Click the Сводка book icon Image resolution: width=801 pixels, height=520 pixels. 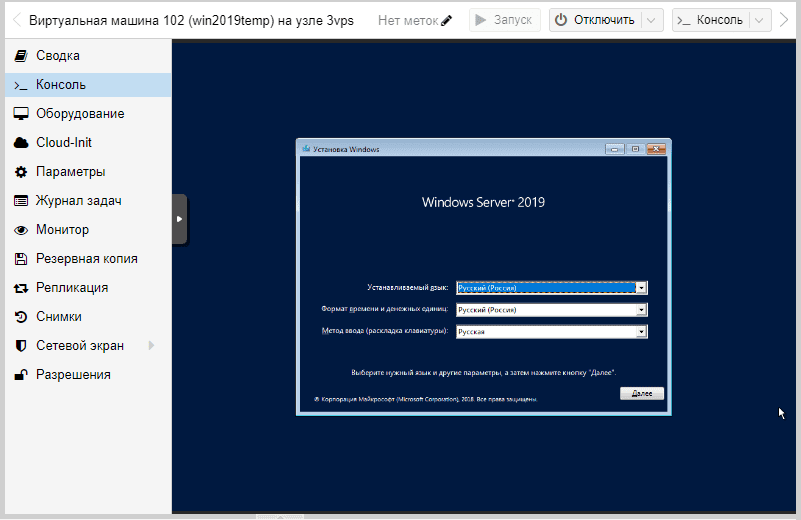click(x=21, y=56)
